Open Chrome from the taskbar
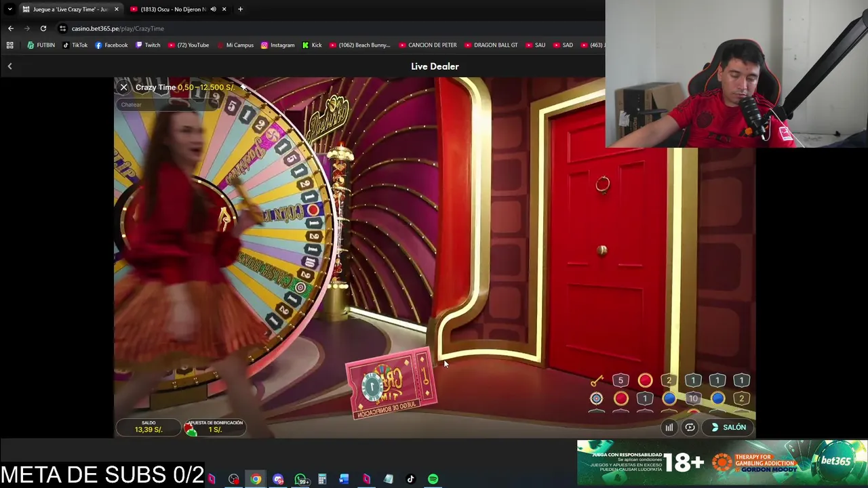The height and width of the screenshot is (488, 868). tap(256, 479)
